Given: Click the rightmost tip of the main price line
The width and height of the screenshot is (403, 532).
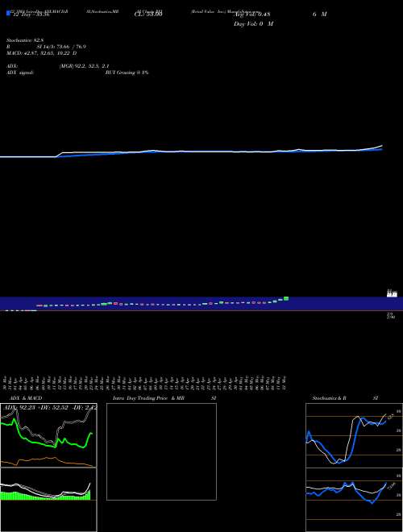Looking at the screenshot, I should click(x=382, y=146).
